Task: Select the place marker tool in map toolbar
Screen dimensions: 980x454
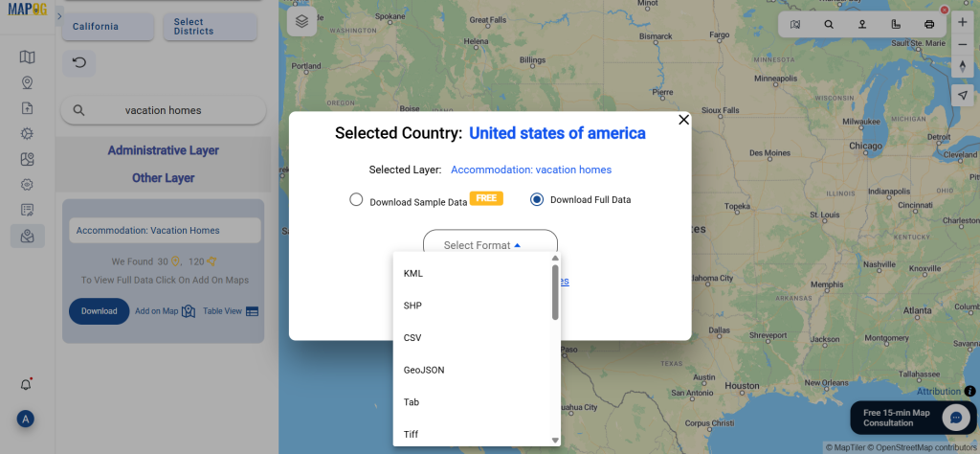Action: [x=862, y=24]
